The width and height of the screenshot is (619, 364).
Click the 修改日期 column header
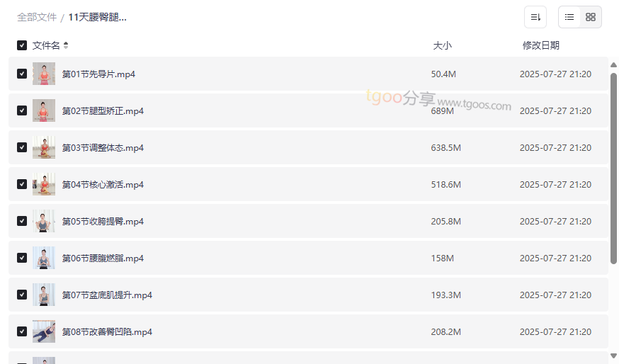[540, 45]
